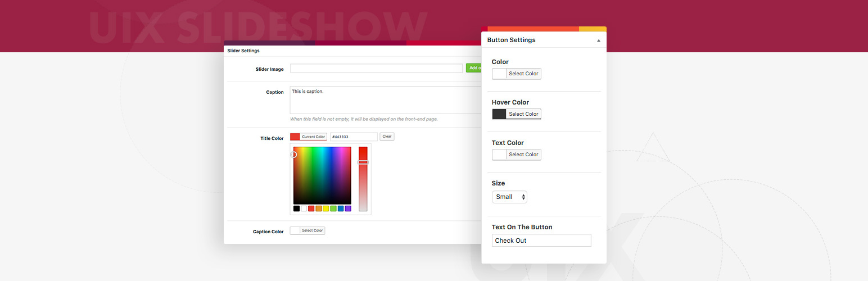Screen dimensions: 868x281
Task: Click in the Caption text area
Action: [386, 100]
